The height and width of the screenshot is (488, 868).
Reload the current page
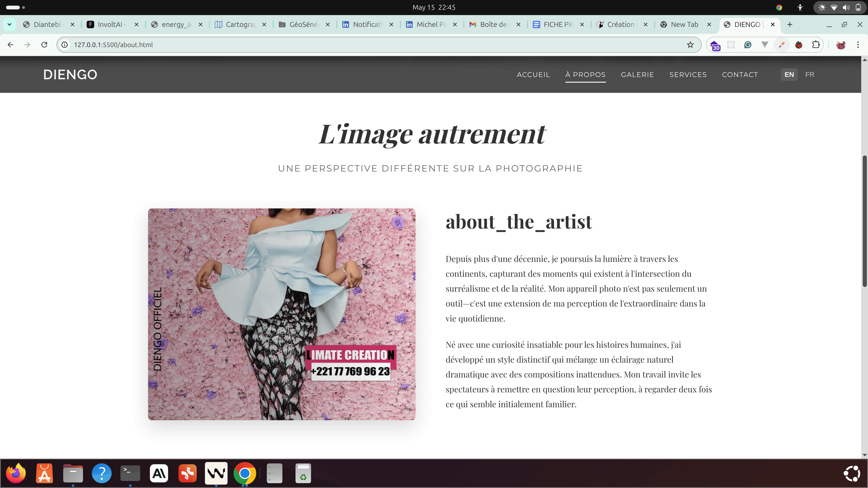coord(44,45)
